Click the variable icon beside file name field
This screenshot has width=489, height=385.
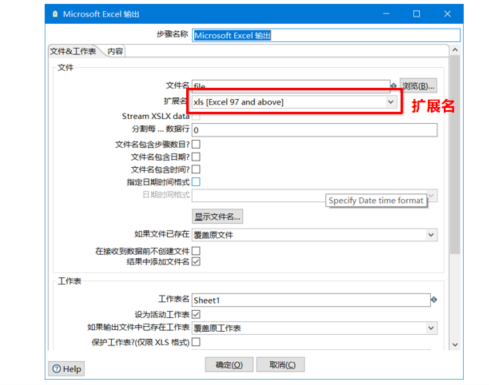pos(393,85)
